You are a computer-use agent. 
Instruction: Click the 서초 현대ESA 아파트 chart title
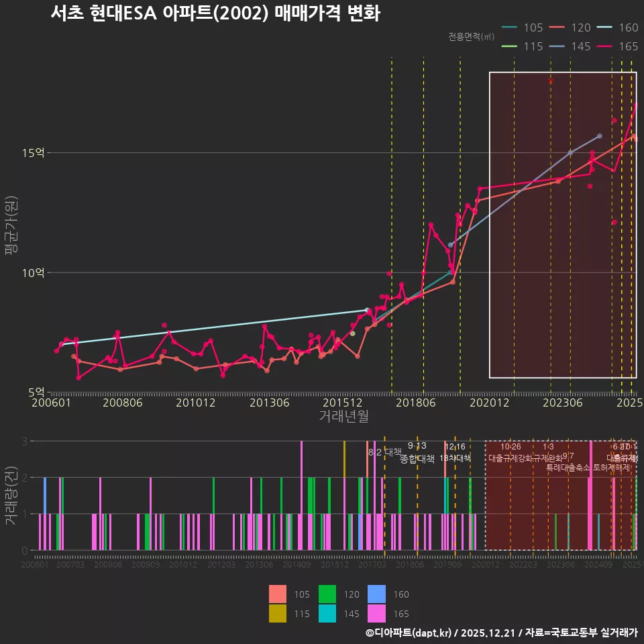(215, 13)
